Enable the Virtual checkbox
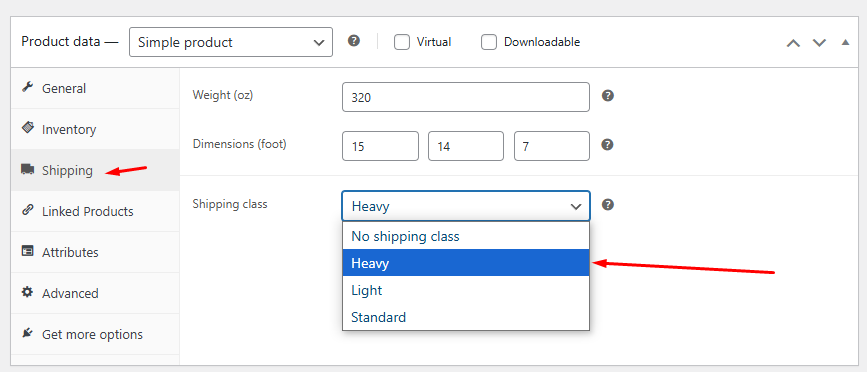Screen dimensions: 867x372 [401, 42]
